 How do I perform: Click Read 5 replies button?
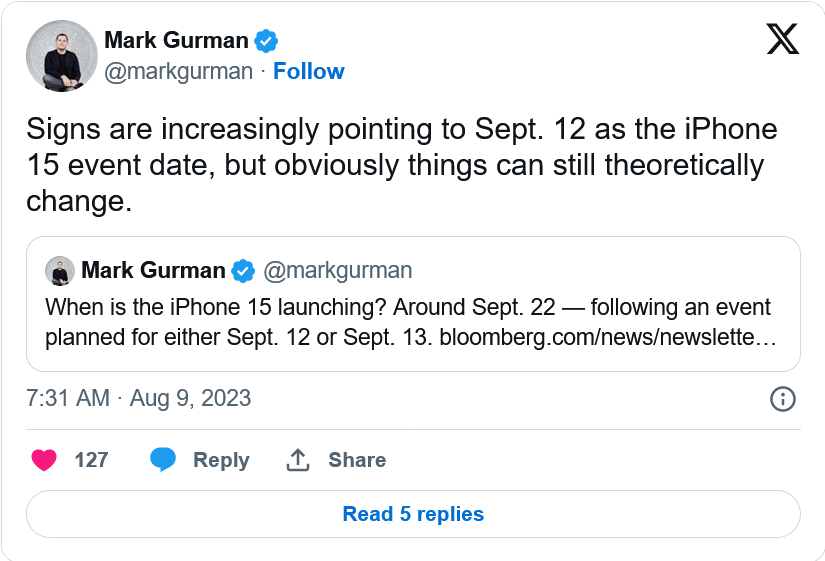click(413, 514)
